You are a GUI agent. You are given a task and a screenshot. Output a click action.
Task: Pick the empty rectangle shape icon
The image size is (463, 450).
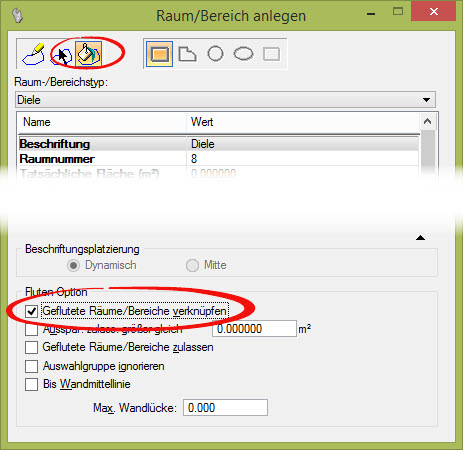point(271,54)
